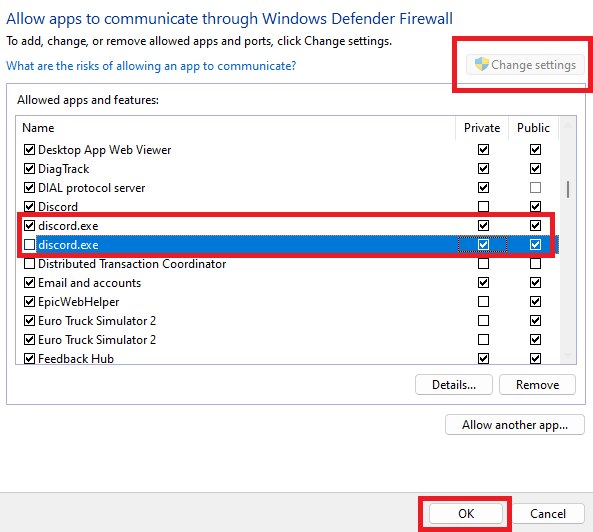
Task: Click the shield icon on Change settings
Action: tap(481, 64)
